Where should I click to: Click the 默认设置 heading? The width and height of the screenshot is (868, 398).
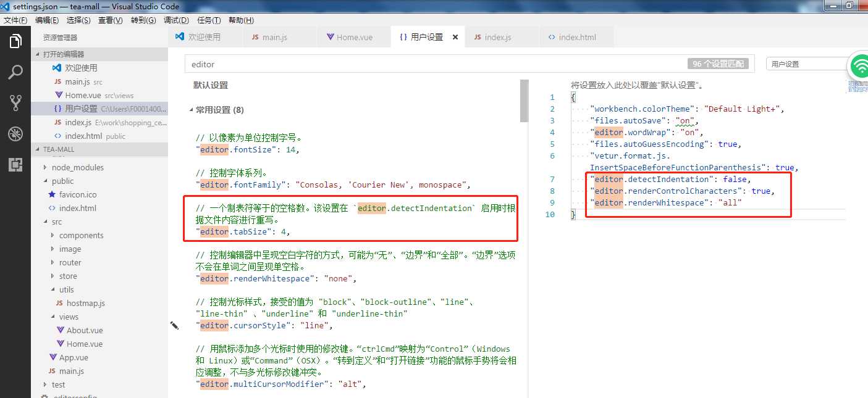click(211, 85)
